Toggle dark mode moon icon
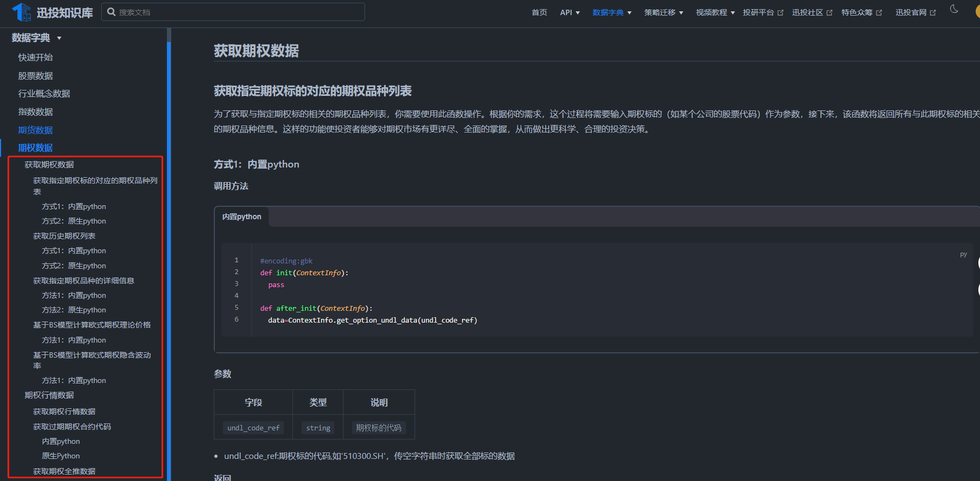 coord(954,9)
